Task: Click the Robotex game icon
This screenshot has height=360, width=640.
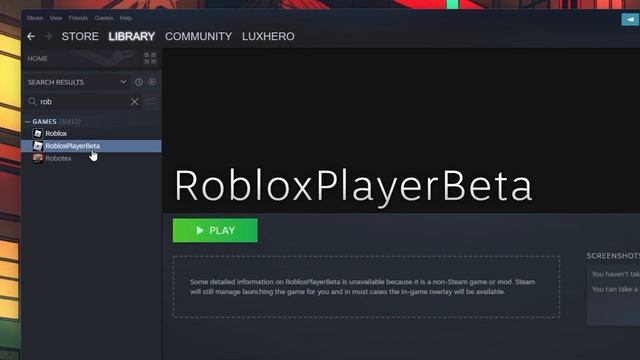Action: (38, 158)
